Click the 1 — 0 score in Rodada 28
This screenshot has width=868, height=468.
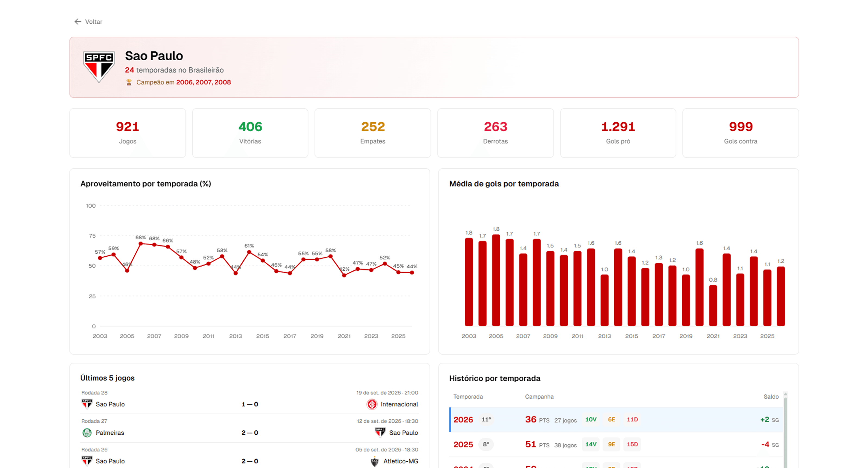click(250, 404)
